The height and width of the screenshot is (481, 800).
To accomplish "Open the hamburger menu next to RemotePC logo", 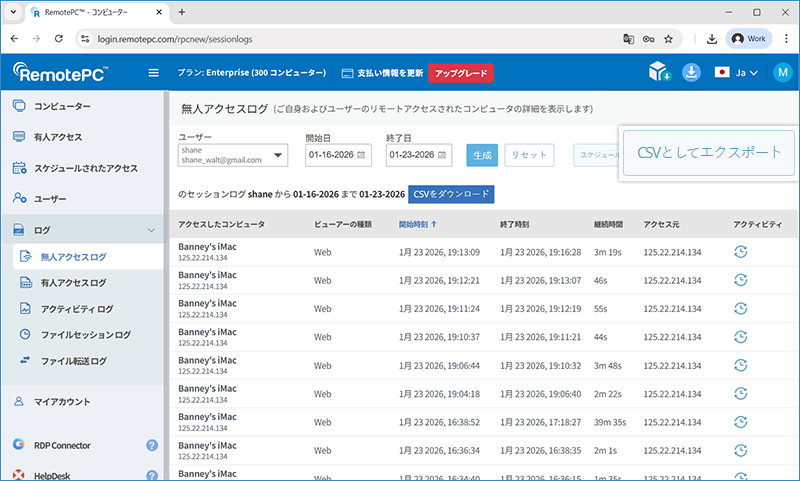I will tap(153, 73).
